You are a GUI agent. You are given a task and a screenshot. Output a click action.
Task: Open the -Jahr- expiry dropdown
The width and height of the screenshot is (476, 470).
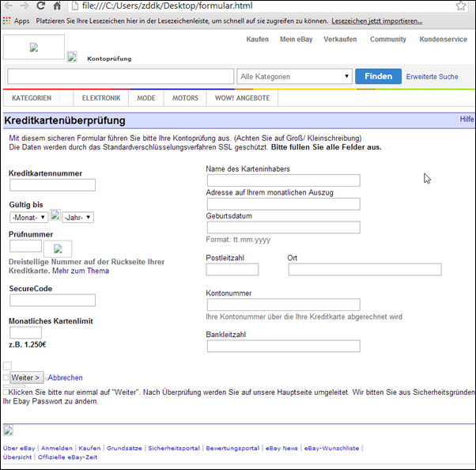point(77,218)
